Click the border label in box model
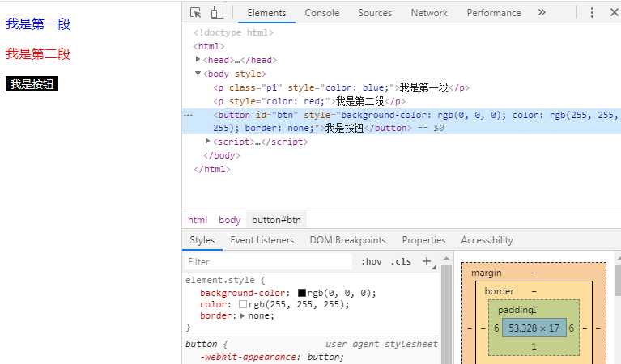The height and width of the screenshot is (364, 621). click(499, 291)
